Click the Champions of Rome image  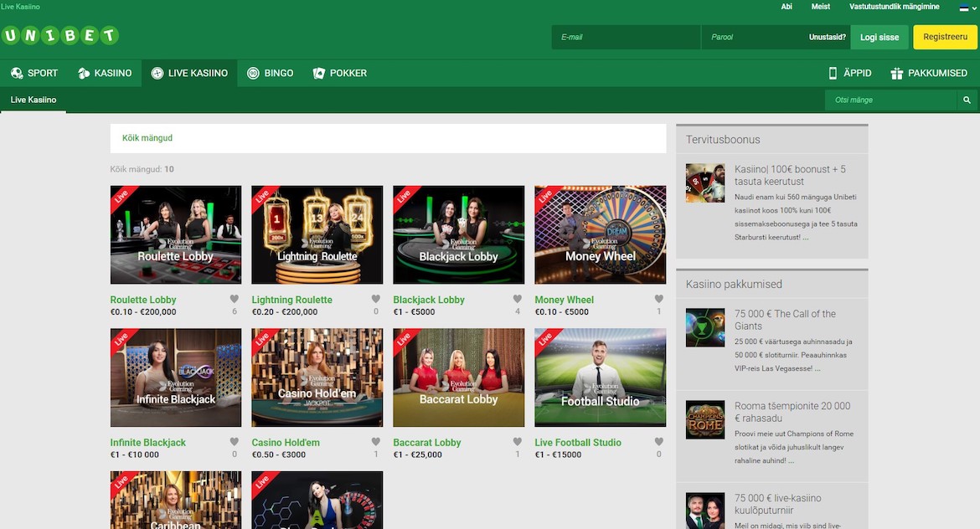(705, 419)
